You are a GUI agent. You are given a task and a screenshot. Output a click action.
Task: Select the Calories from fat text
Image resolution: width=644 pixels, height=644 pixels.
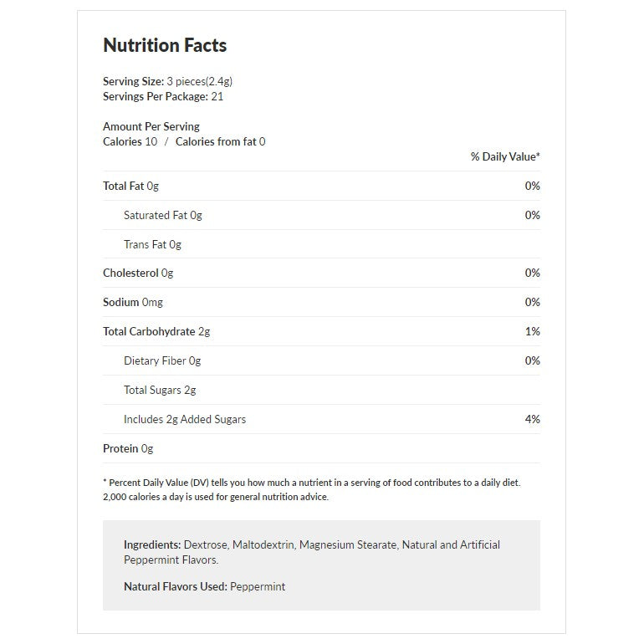(x=220, y=141)
